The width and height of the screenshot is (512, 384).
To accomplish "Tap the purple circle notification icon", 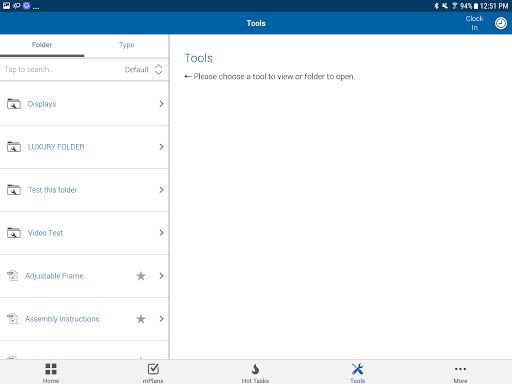I will click(x=27, y=6).
